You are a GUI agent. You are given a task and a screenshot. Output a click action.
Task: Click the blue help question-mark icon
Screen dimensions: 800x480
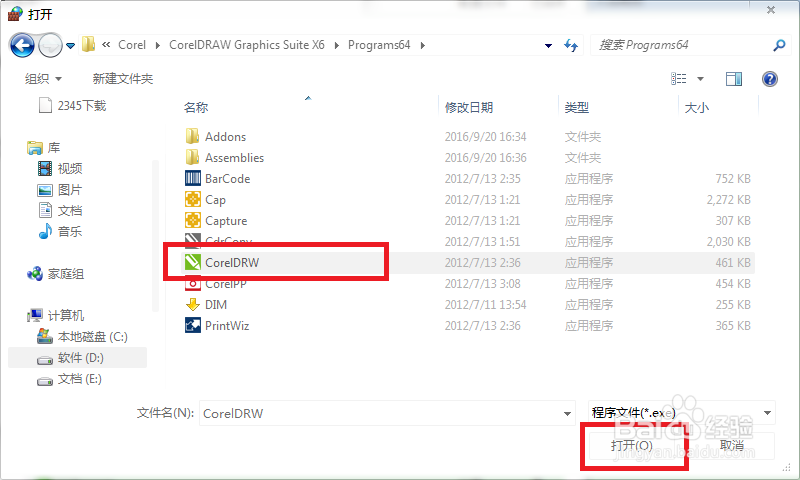(770, 79)
